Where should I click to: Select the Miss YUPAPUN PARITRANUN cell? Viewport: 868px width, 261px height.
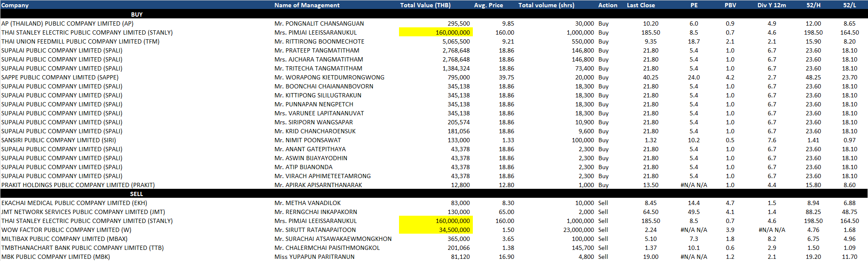[314, 257]
